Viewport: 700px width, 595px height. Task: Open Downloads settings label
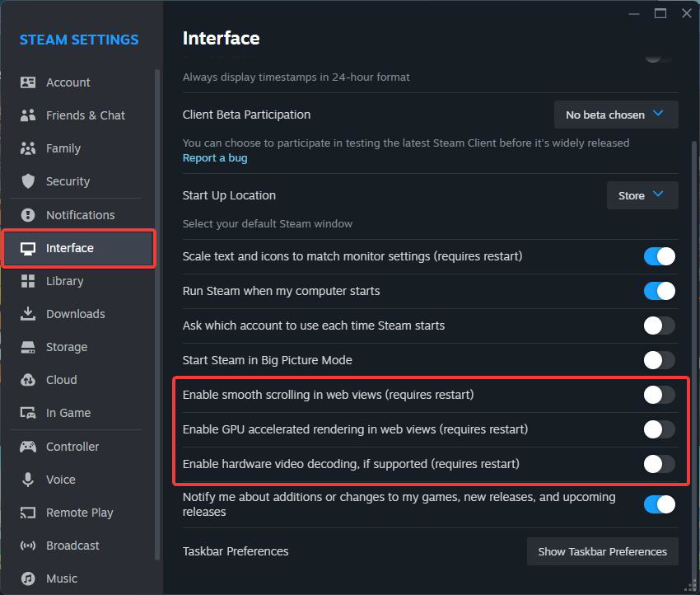point(76,314)
